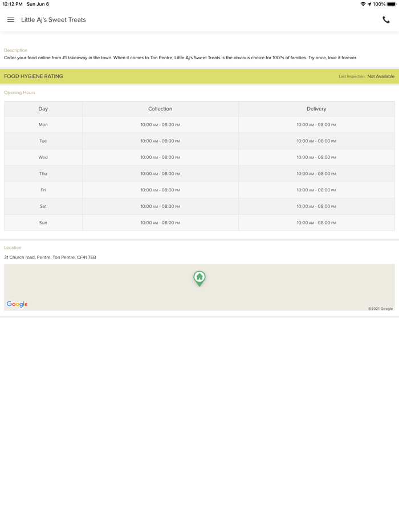This screenshot has width=399, height=532.
Task: Select the Wed row day cell
Action: pos(43,157)
